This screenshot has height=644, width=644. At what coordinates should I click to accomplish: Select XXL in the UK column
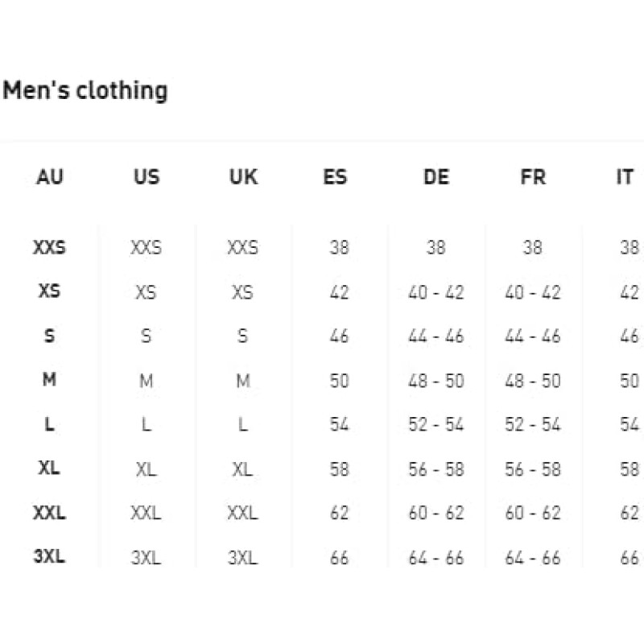click(242, 513)
